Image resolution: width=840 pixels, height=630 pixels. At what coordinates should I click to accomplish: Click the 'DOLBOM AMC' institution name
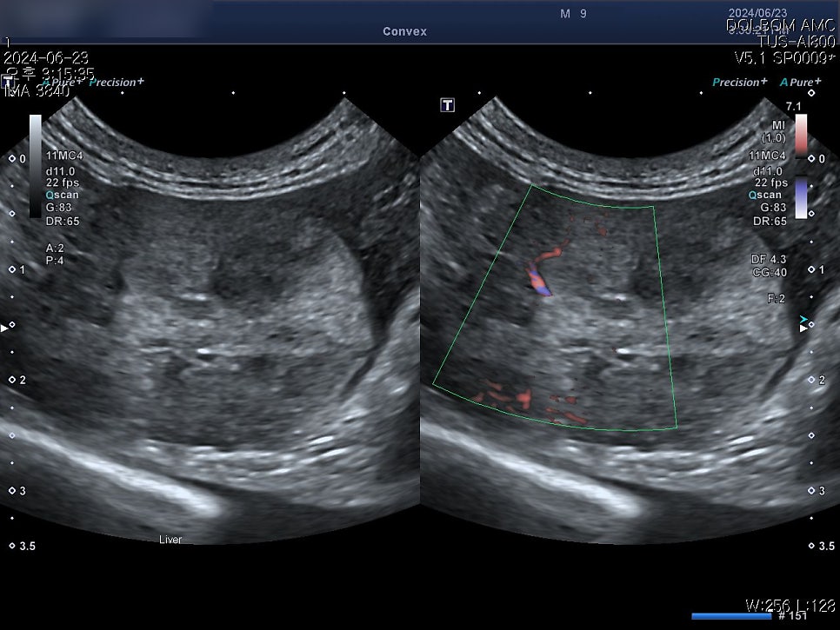[x=781, y=25]
